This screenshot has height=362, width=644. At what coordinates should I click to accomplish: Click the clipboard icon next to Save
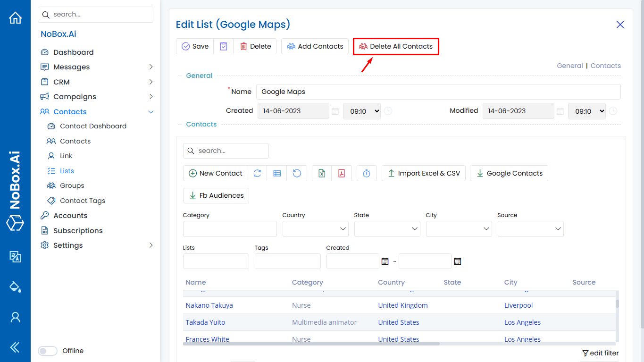click(223, 46)
